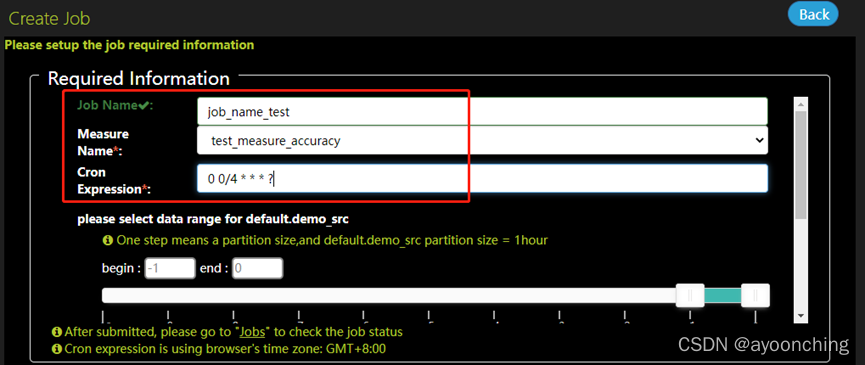Grab the left slider handle
Viewport: 865px width, 365px height.
[690, 296]
